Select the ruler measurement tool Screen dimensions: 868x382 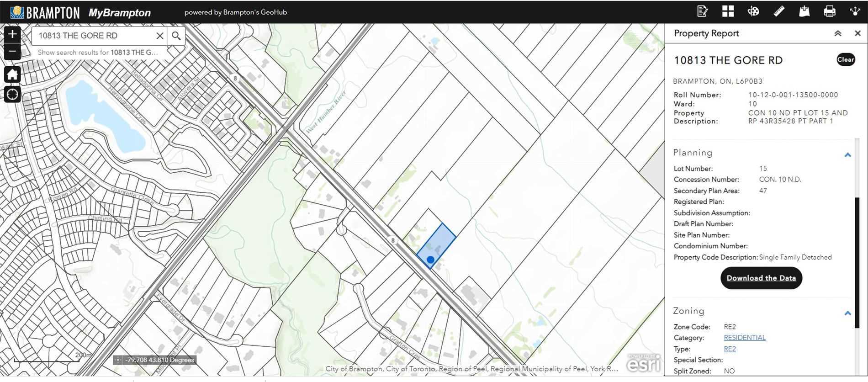point(779,11)
